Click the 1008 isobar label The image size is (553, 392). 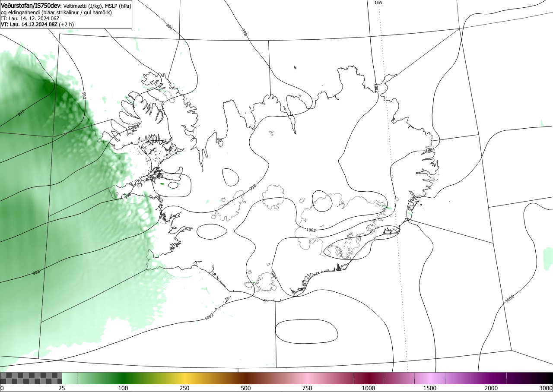(509, 298)
